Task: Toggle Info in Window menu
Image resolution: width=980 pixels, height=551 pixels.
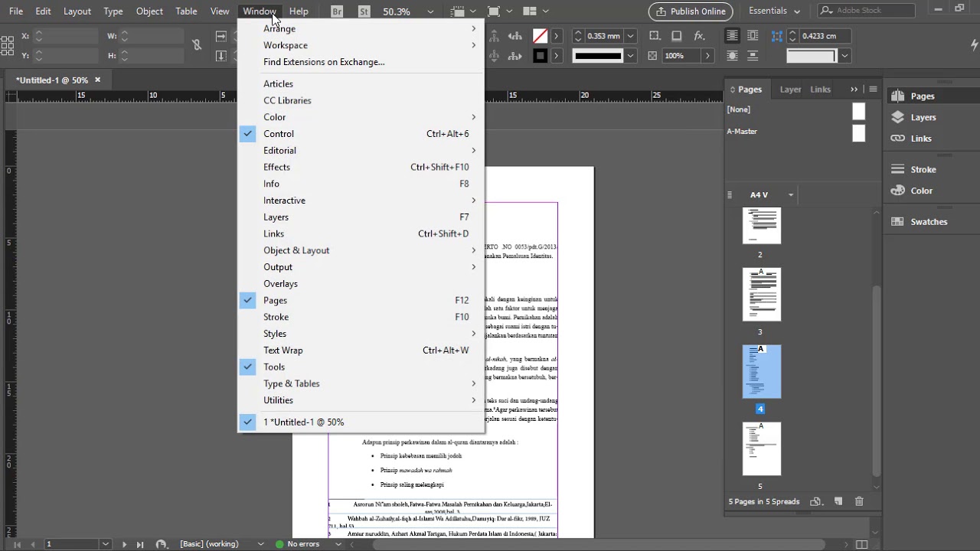Action: pyautogui.click(x=361, y=184)
